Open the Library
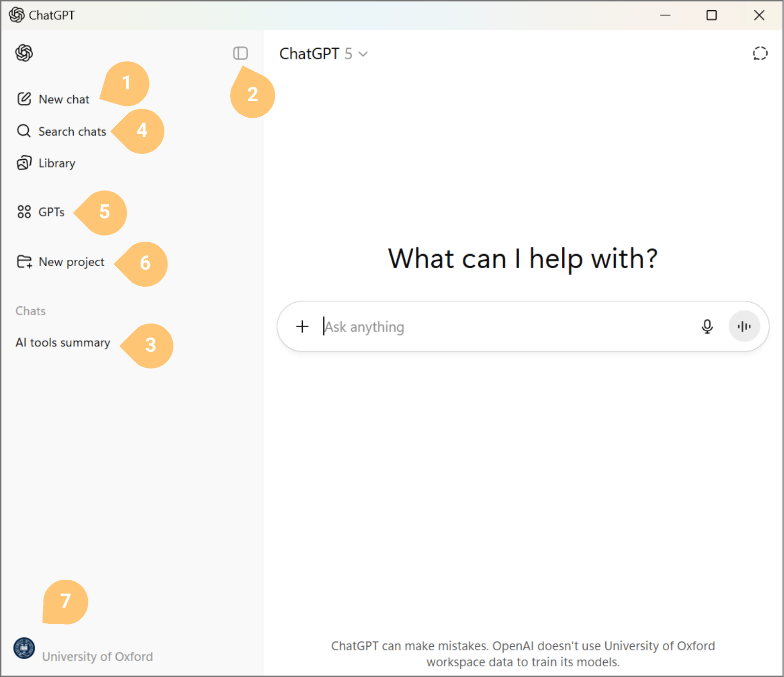The image size is (784, 677). pyautogui.click(x=46, y=163)
